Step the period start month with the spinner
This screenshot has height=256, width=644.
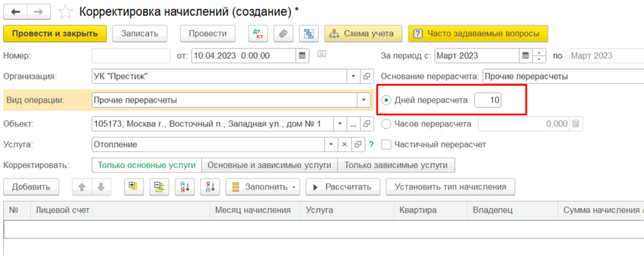539,55
